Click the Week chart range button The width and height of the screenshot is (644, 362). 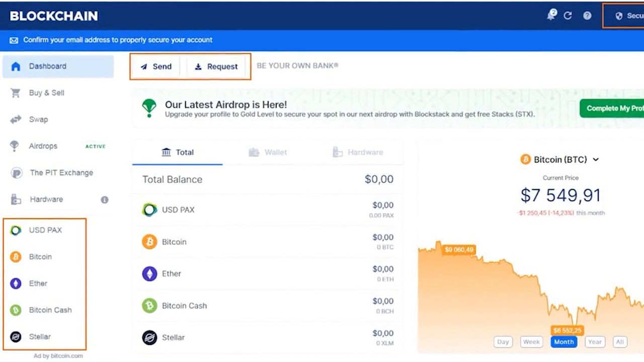pyautogui.click(x=531, y=342)
